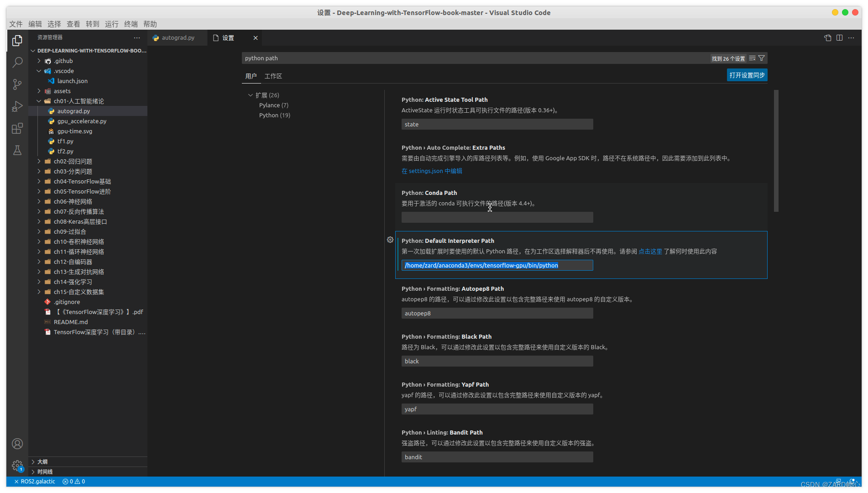This screenshot has width=868, height=493.
Task: Open gpu-time.svg file
Action: tap(75, 131)
